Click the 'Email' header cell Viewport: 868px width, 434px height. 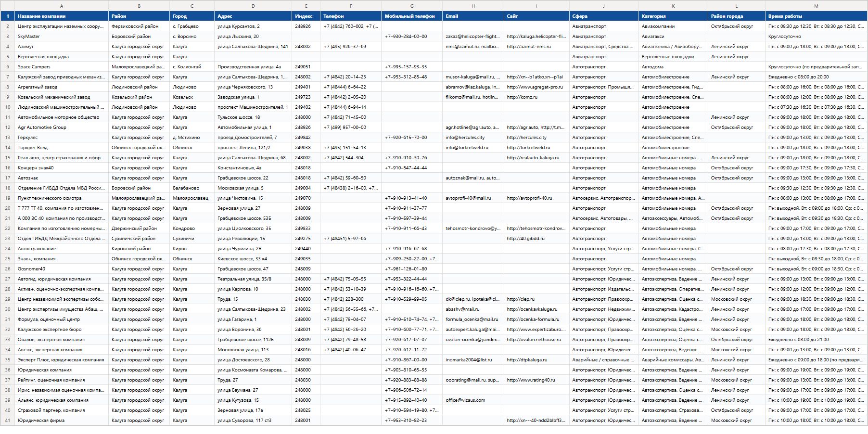point(473,16)
